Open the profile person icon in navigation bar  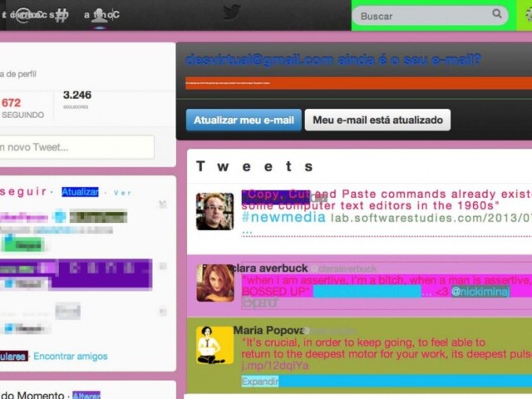100,15
